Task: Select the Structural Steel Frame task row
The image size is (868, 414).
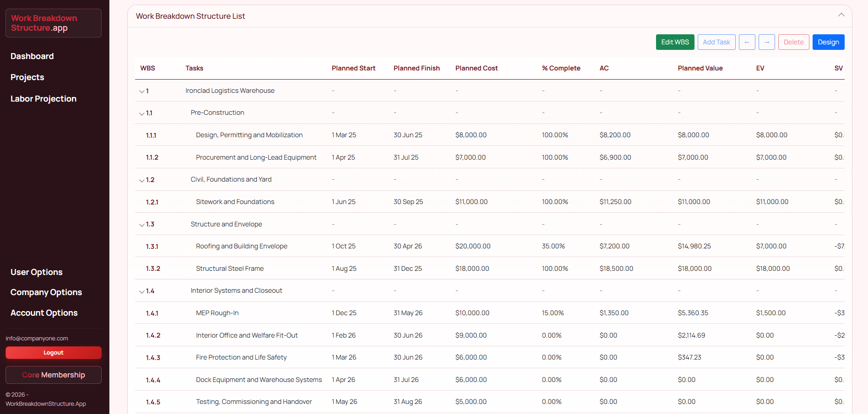Action: pos(230,269)
